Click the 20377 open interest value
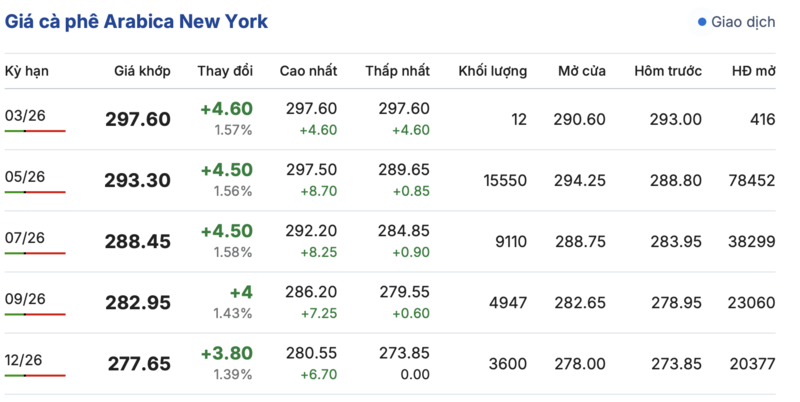 point(754,363)
